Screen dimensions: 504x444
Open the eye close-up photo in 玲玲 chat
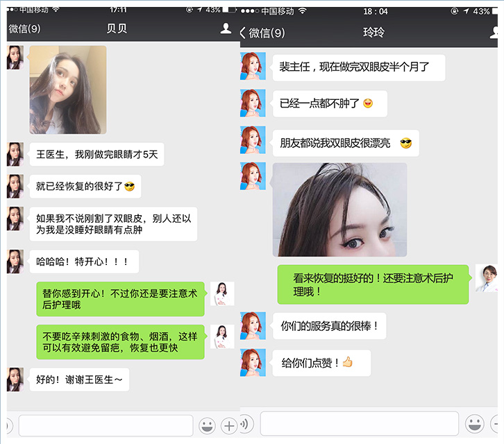(x=339, y=210)
